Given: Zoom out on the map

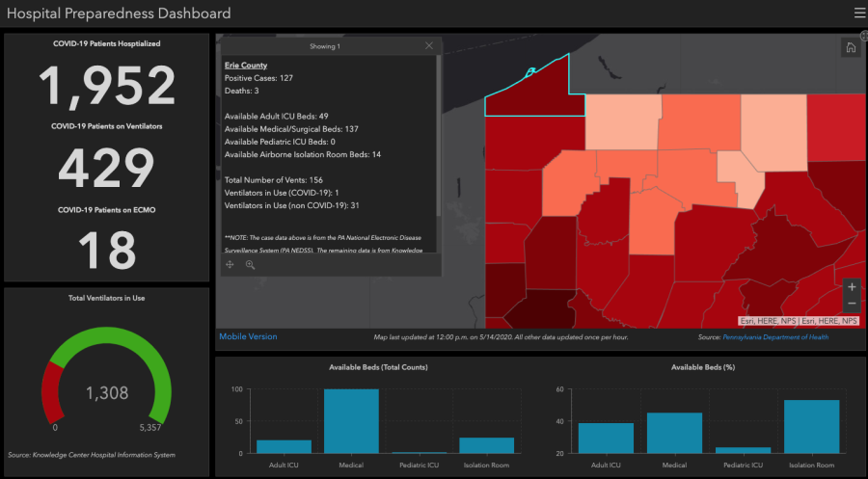Looking at the screenshot, I should click(x=852, y=304).
